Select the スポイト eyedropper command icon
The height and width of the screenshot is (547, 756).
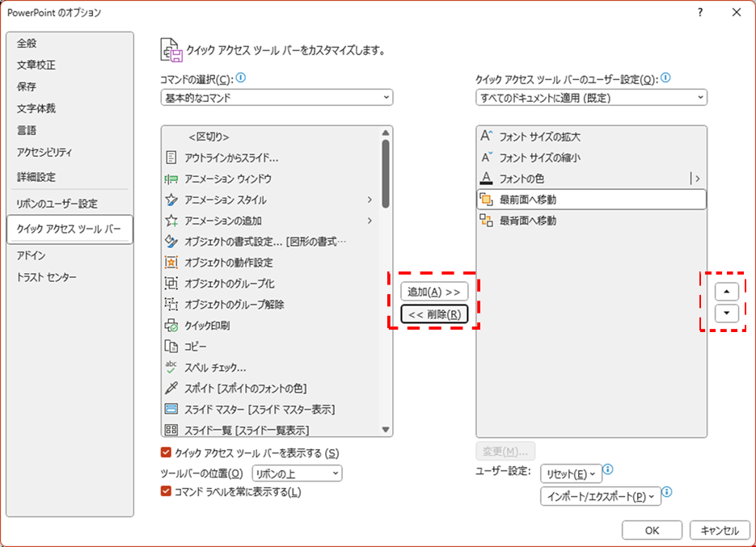[x=171, y=389]
